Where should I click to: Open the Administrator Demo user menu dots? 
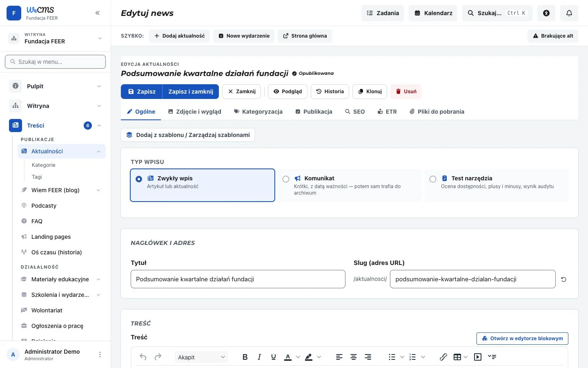(100, 355)
